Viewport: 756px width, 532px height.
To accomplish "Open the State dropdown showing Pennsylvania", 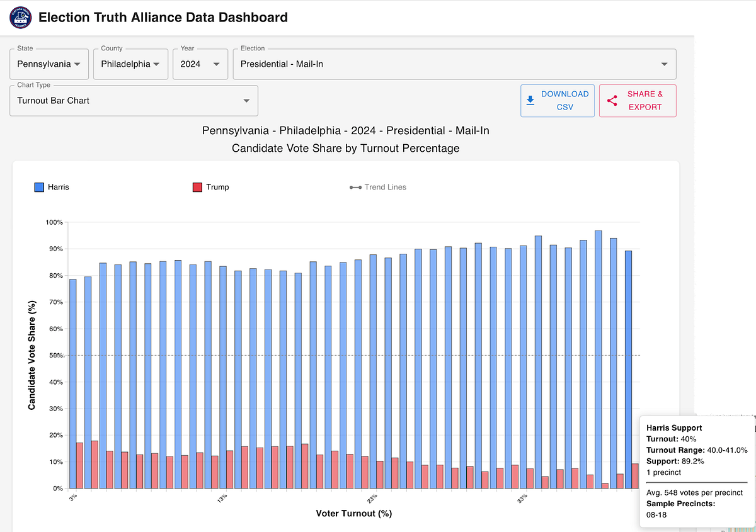I will pos(49,64).
